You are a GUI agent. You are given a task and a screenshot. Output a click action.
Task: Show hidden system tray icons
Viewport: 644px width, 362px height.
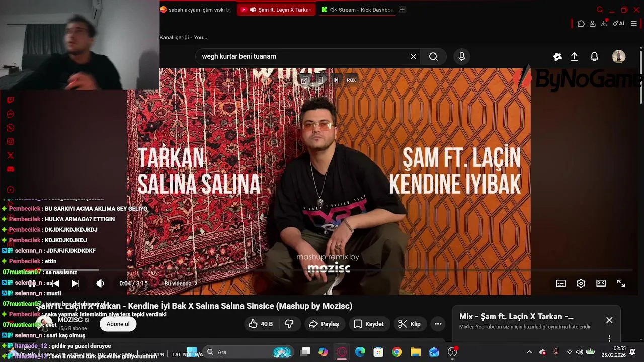coord(529,352)
